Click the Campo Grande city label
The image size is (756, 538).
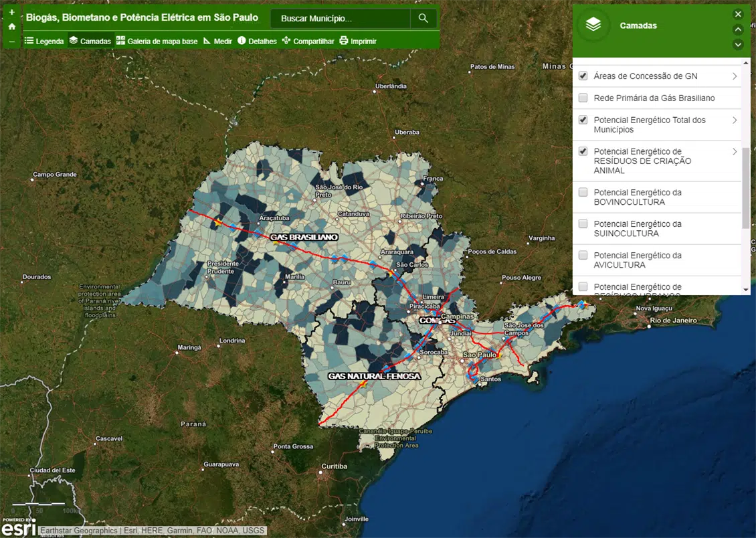[54, 175]
